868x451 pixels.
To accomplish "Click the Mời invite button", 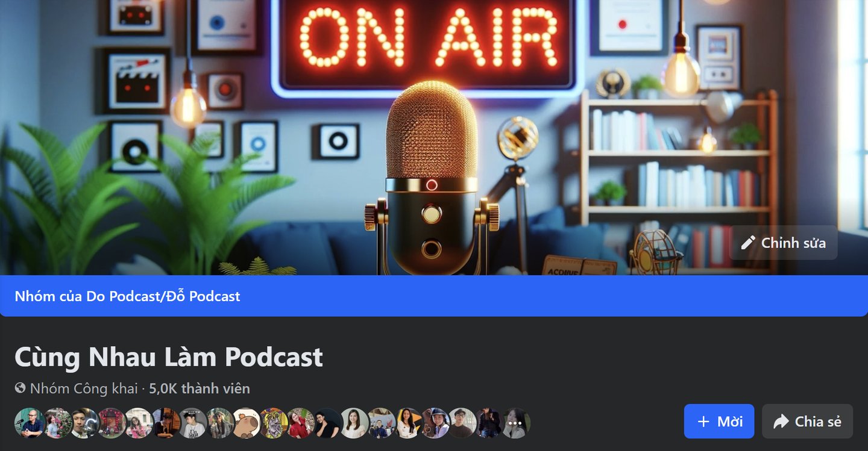I will click(719, 421).
